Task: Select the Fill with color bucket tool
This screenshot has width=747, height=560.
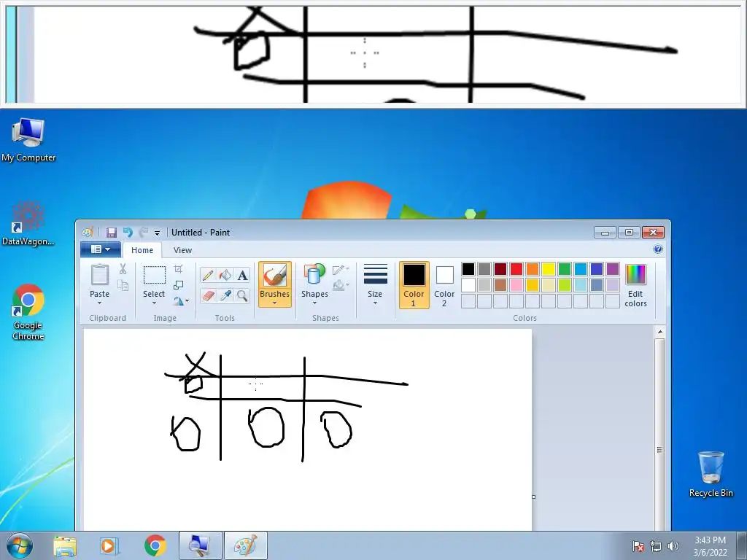Action: [225, 275]
